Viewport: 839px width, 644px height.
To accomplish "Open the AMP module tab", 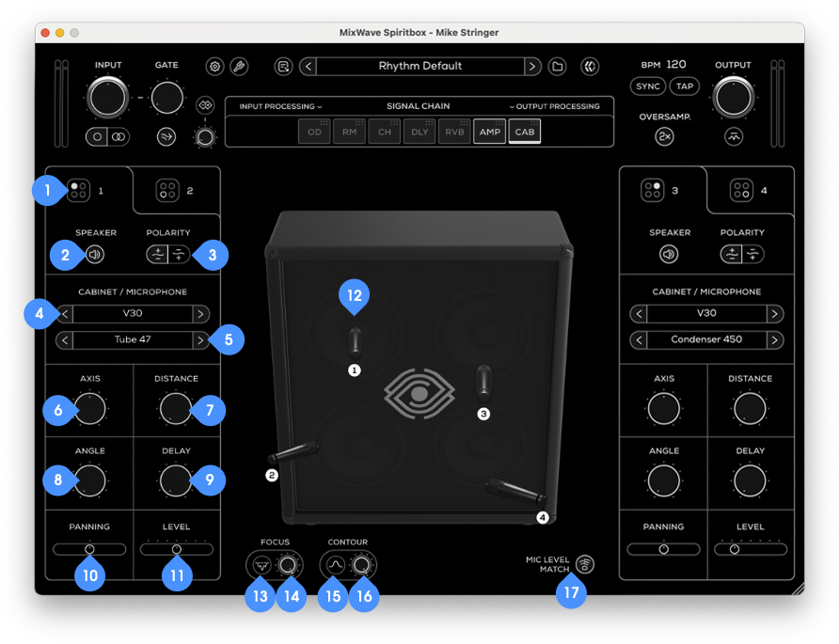I will pos(490,132).
